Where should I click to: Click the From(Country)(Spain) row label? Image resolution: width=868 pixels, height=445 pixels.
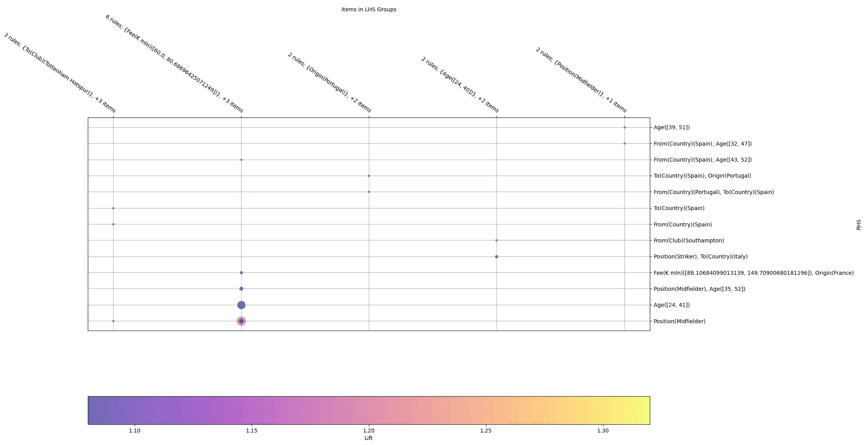pyautogui.click(x=682, y=224)
